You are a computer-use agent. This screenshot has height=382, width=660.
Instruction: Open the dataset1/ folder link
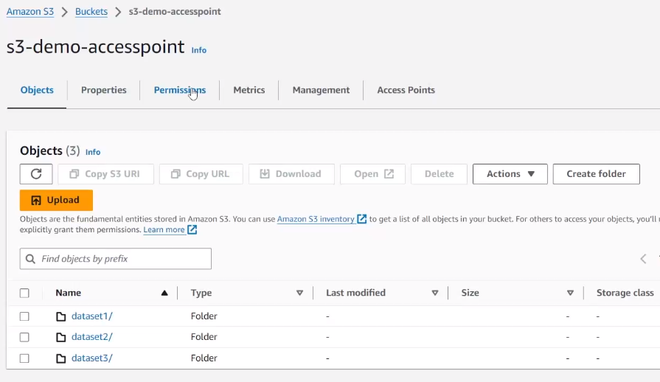pyautogui.click(x=92, y=316)
